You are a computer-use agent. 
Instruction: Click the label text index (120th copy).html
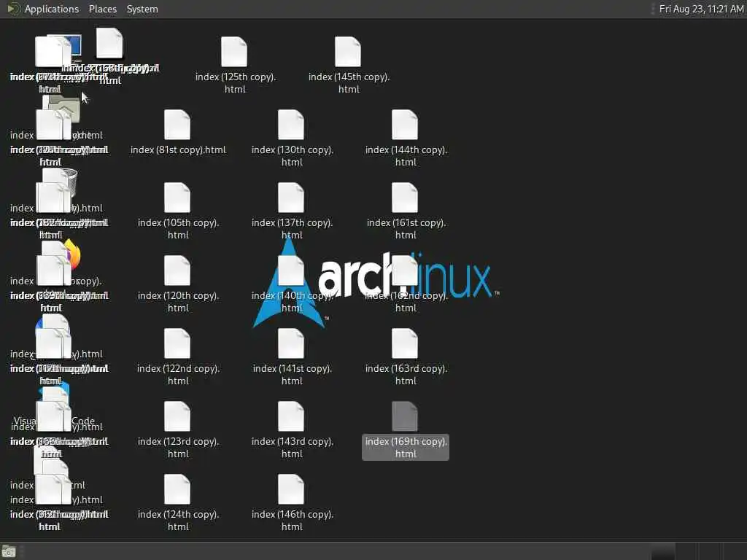[178, 301]
